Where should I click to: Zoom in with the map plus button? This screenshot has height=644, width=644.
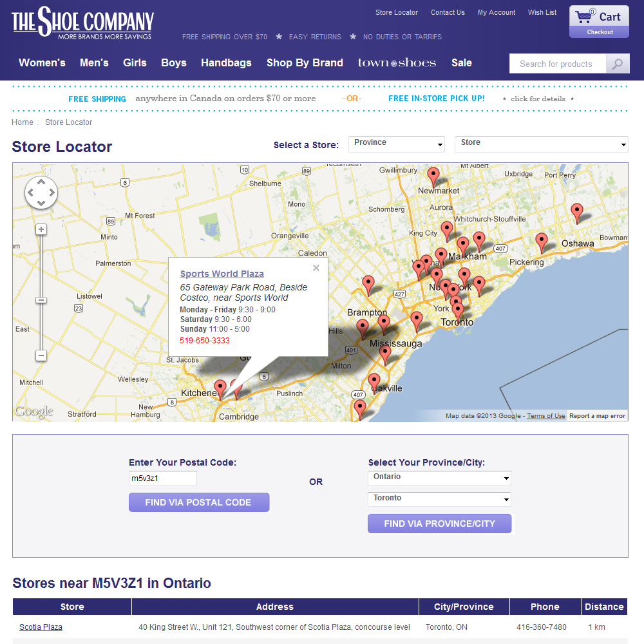point(41,229)
